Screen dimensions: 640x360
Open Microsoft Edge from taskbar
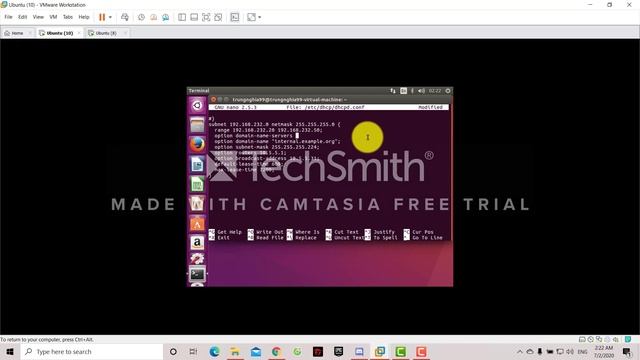214,351
